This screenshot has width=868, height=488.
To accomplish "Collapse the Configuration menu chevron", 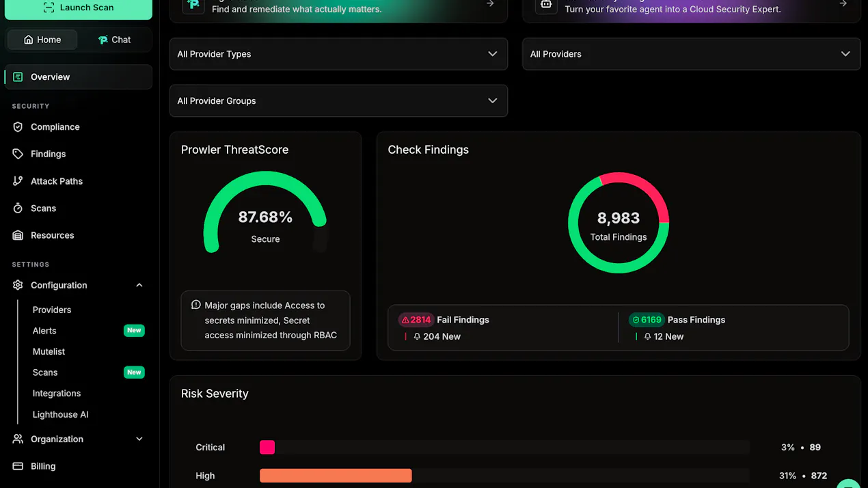I will click(139, 285).
